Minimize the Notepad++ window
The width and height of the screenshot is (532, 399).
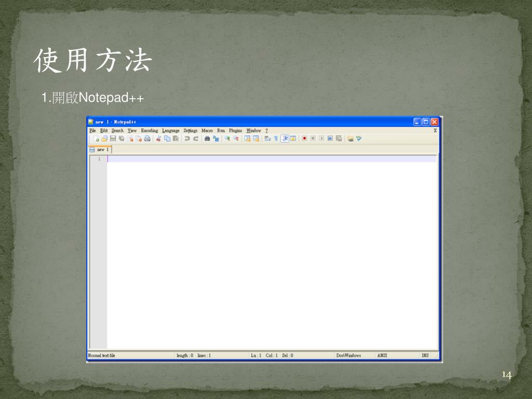[417, 122]
